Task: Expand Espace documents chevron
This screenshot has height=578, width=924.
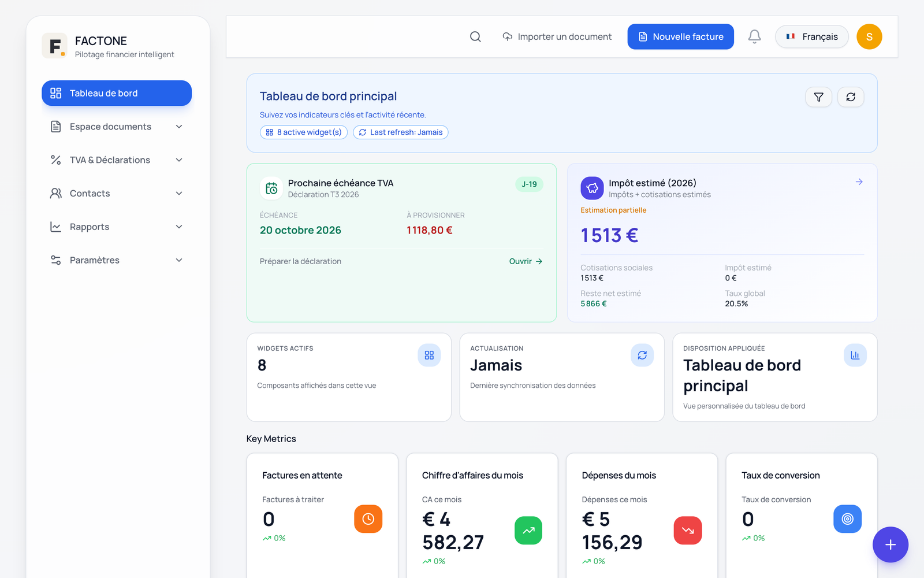Action: 179,127
